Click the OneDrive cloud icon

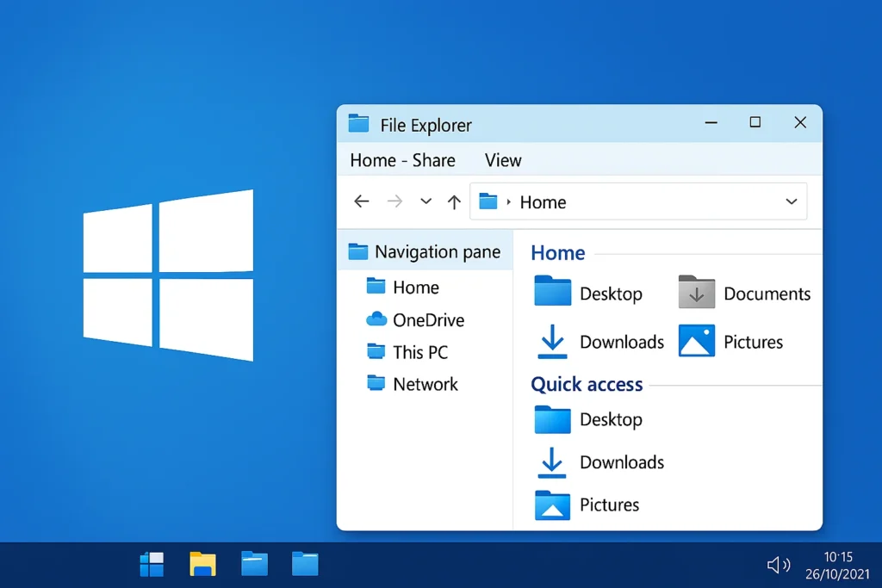(x=376, y=319)
